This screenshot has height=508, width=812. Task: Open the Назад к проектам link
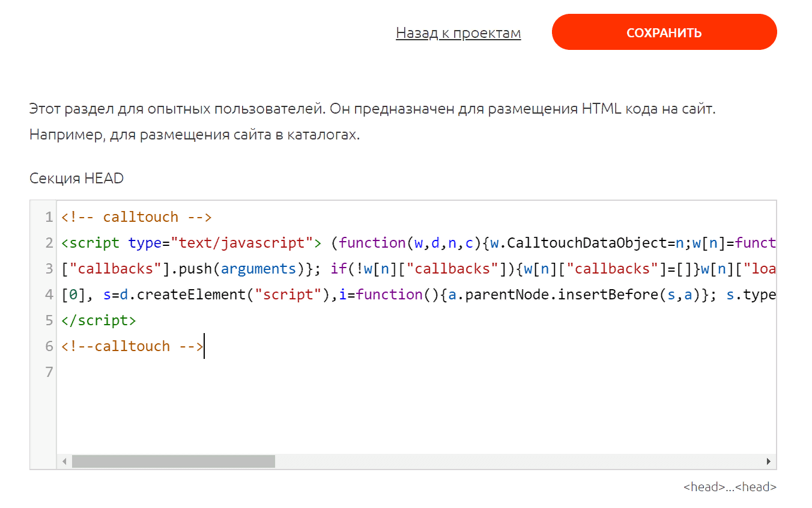[458, 33]
